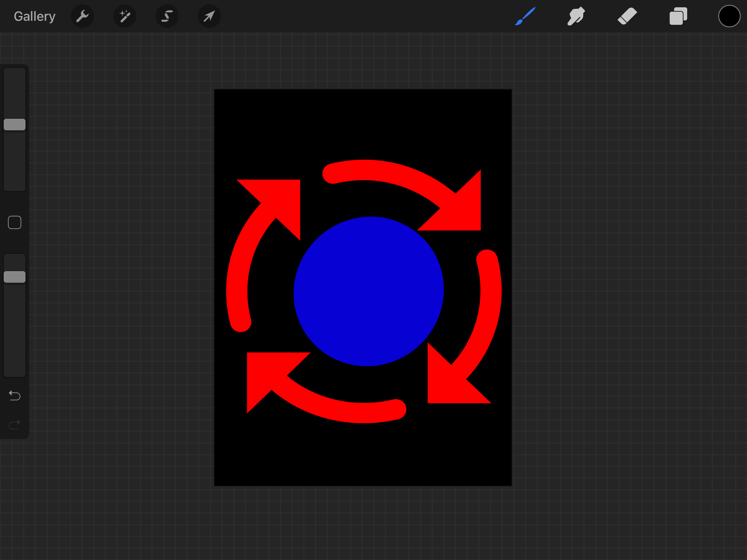Open the black color picker swatch
This screenshot has height=560, width=747.
point(729,16)
